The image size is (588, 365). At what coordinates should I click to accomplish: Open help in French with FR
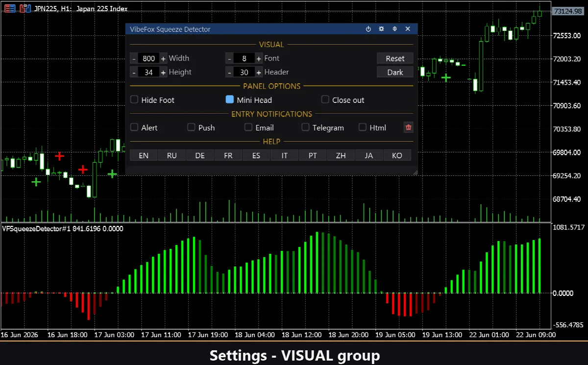[228, 155]
